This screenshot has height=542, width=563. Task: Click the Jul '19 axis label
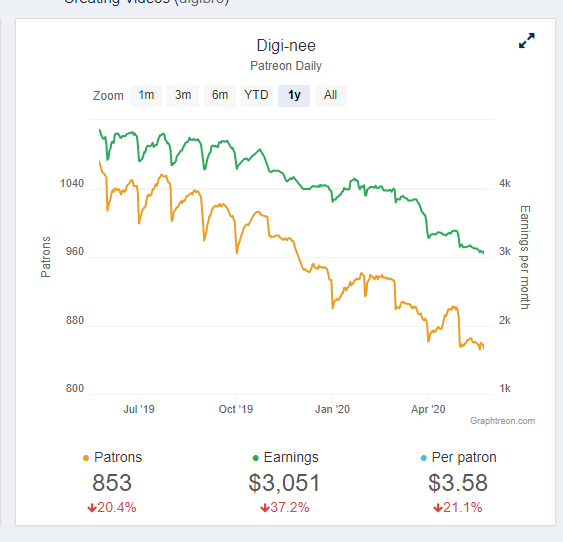(x=139, y=409)
